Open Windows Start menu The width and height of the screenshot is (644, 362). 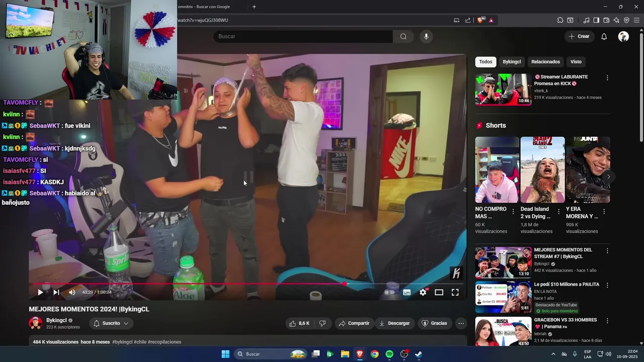point(225,354)
